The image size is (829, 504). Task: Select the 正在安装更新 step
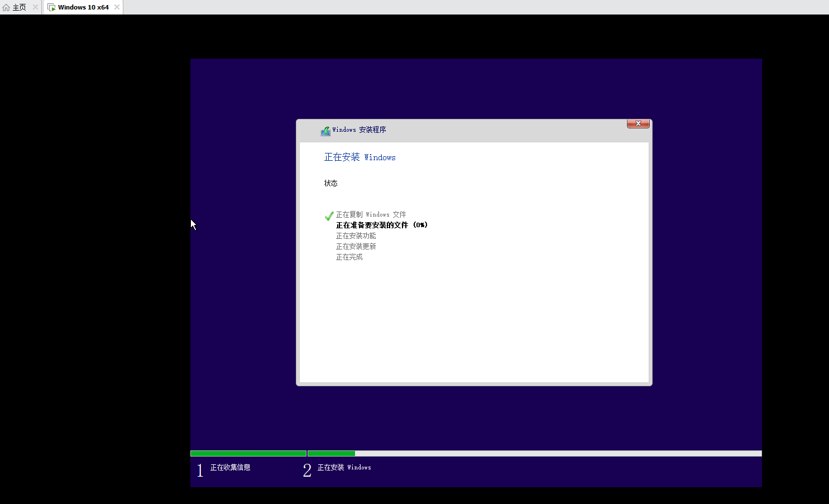point(356,246)
